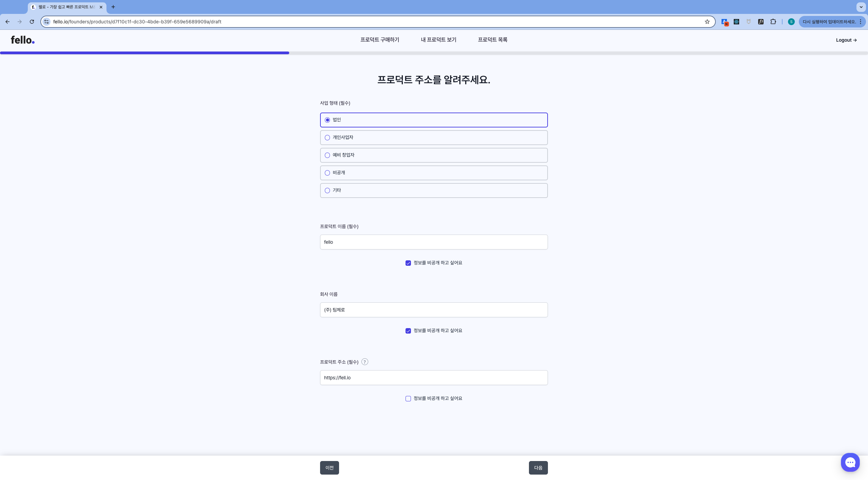Open a new browser tab with the plus icon
Screen dimensions: 868x480
click(x=113, y=7)
